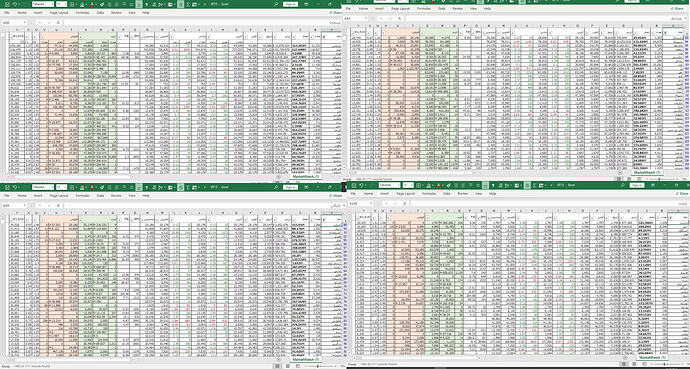Image resolution: width=690 pixels, height=369 pixels.
Task: Pick font color in top-left Excel window
Action: (92, 4)
